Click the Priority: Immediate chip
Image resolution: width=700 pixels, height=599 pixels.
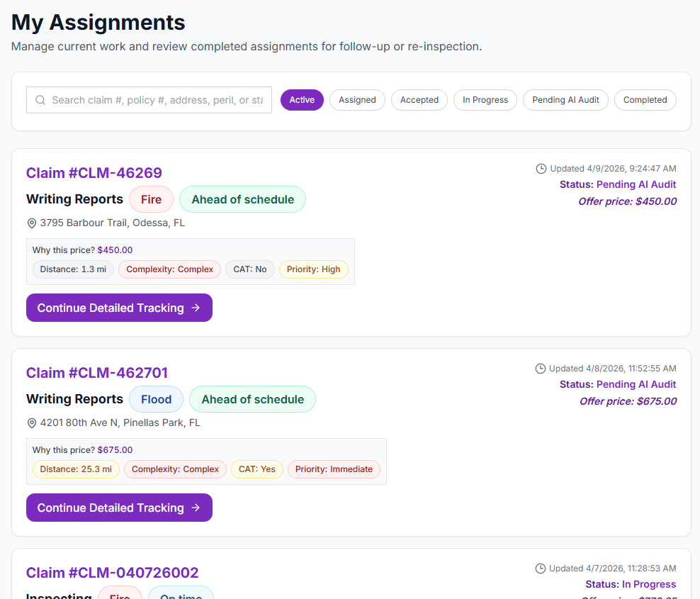(x=334, y=469)
